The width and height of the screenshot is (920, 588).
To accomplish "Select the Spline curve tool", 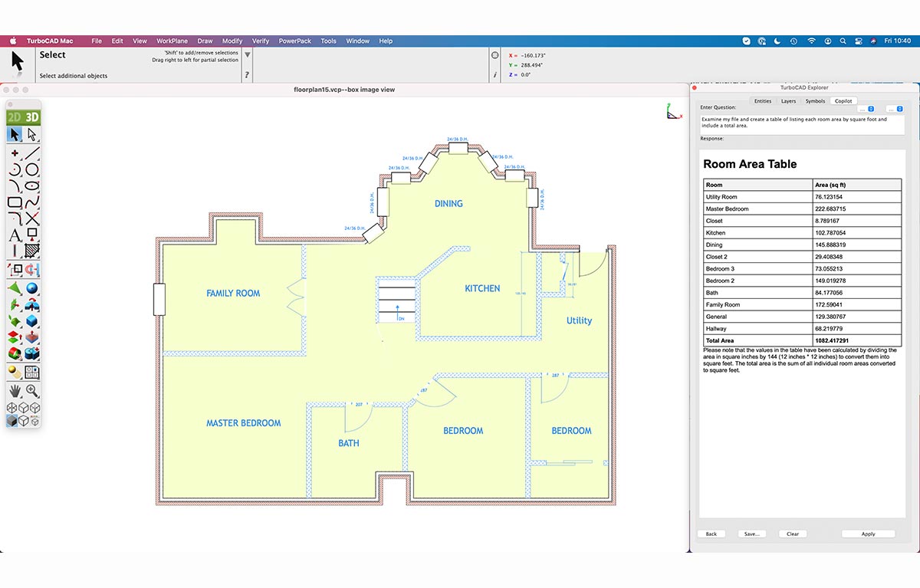I will point(32,202).
